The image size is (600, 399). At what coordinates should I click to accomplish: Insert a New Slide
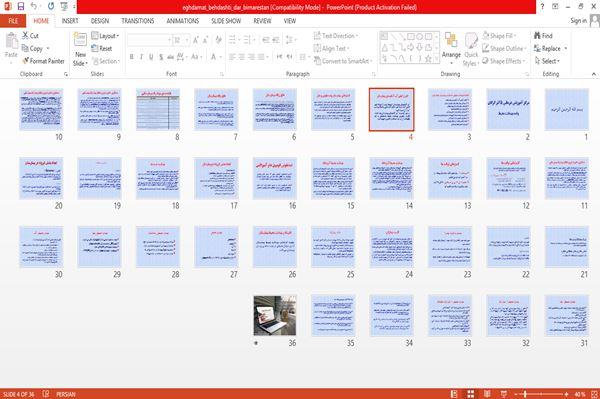pyautogui.click(x=80, y=49)
